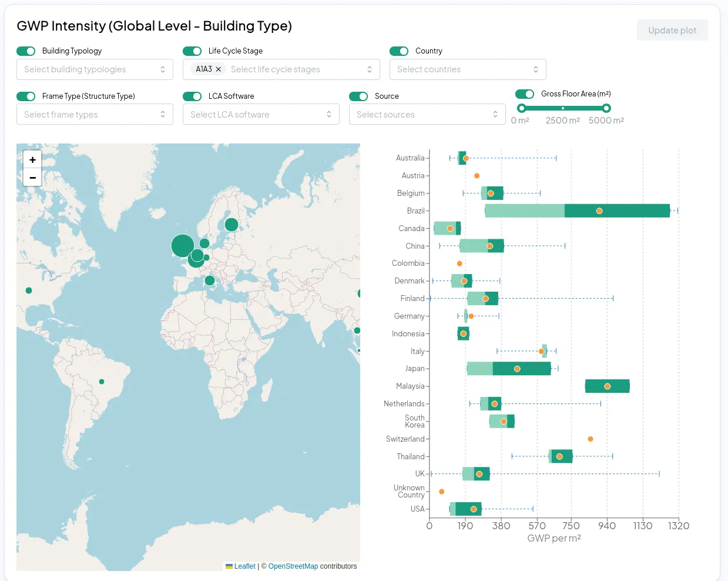The width and height of the screenshot is (728, 581).
Task: Open the Select sources dropdown
Action: click(x=427, y=114)
